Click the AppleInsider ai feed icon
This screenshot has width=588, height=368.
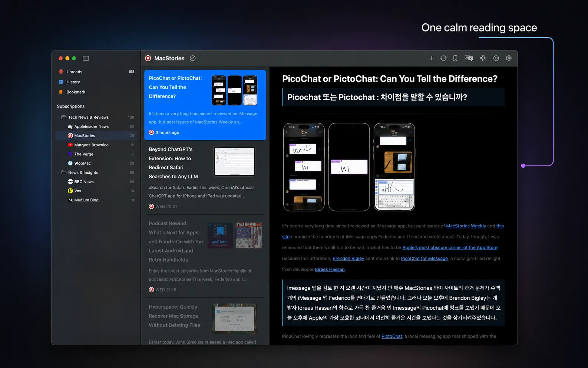coord(70,126)
